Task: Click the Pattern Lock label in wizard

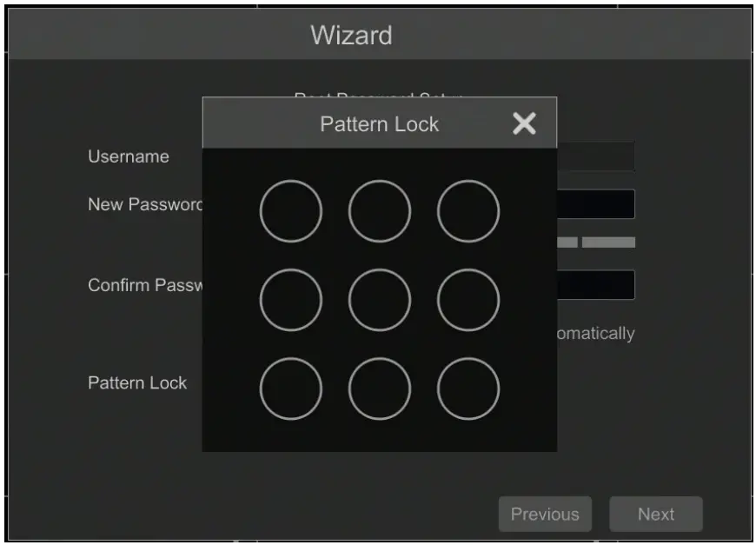Action: tap(137, 383)
